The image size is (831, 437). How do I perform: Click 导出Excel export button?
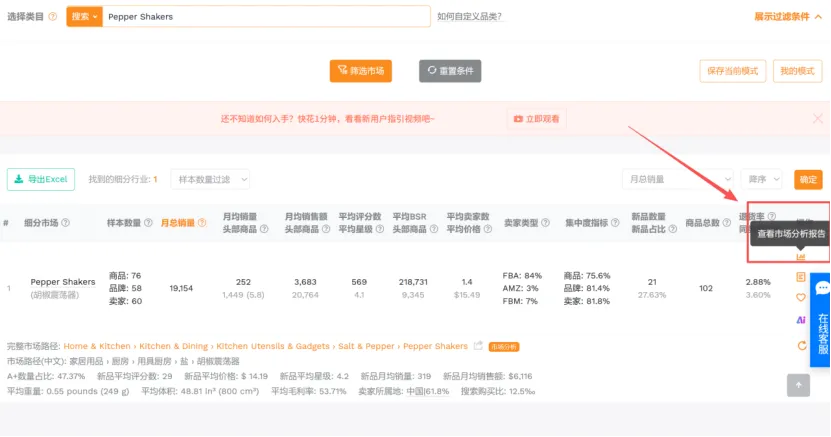pyautogui.click(x=41, y=180)
